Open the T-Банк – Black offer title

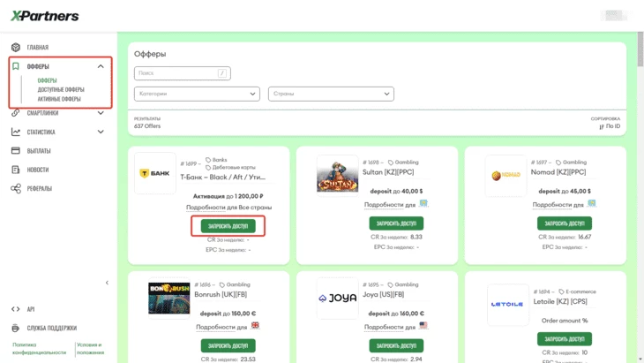pyautogui.click(x=223, y=178)
